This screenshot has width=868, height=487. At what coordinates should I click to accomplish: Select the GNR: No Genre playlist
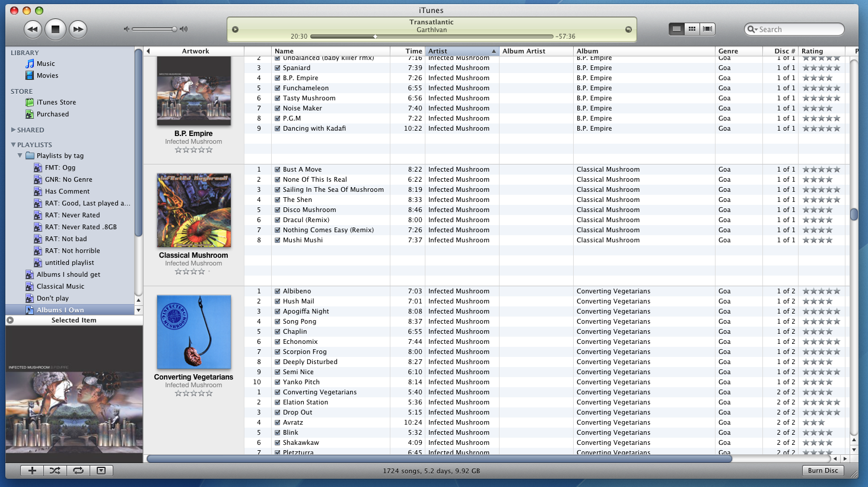point(68,179)
